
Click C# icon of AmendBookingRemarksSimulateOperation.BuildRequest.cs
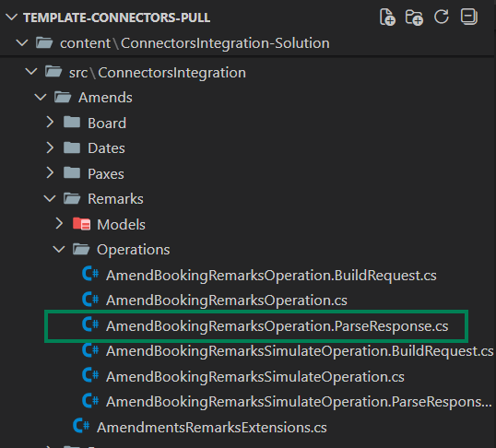pyautogui.click(x=90, y=350)
